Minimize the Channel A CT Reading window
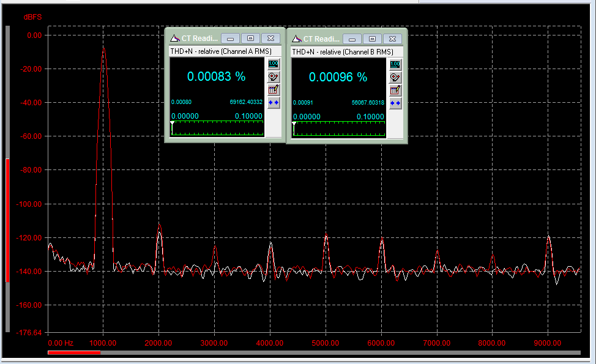 [x=230, y=39]
